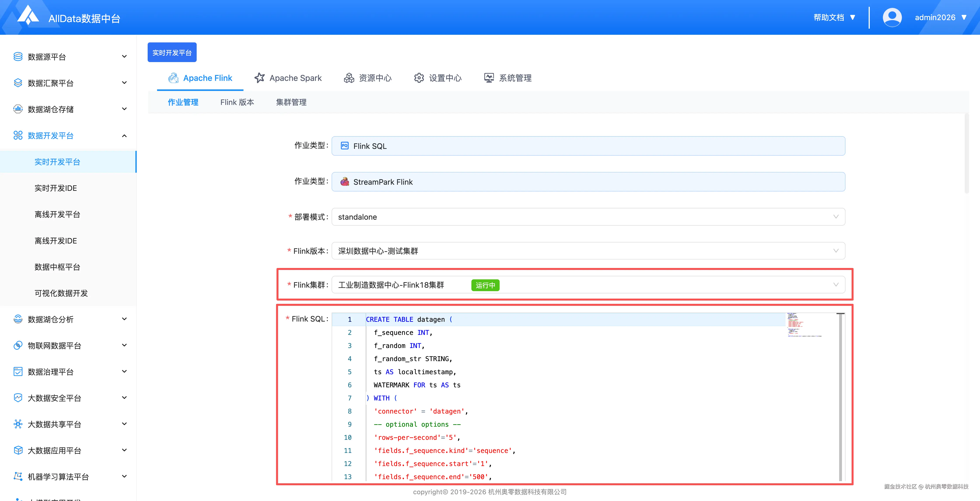Image resolution: width=980 pixels, height=501 pixels.
Task: Expand the 大数据安全平台 menu chevron
Action: tap(124, 398)
